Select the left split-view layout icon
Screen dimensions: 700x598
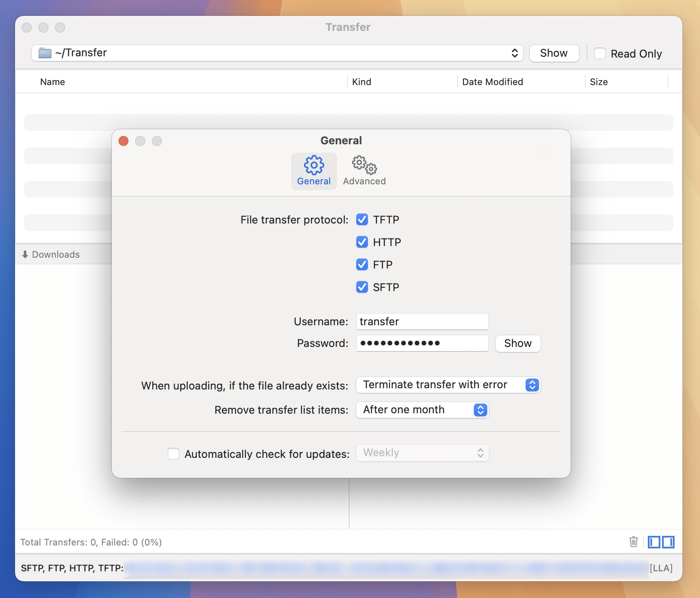[x=654, y=542]
